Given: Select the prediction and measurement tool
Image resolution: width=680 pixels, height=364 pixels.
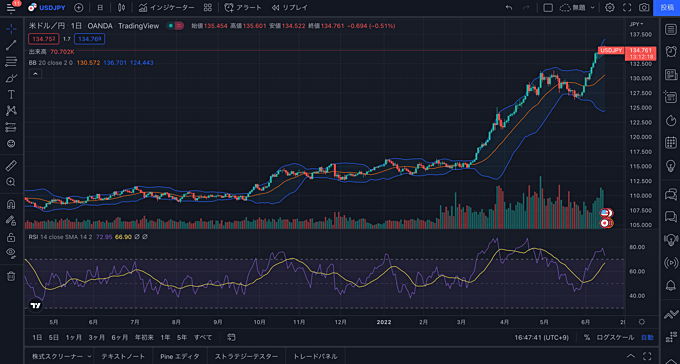Looking at the screenshot, I should [11, 127].
